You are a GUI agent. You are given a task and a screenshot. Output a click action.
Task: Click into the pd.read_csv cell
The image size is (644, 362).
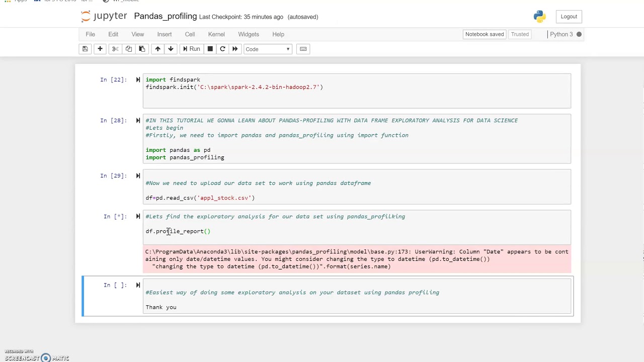click(x=357, y=187)
